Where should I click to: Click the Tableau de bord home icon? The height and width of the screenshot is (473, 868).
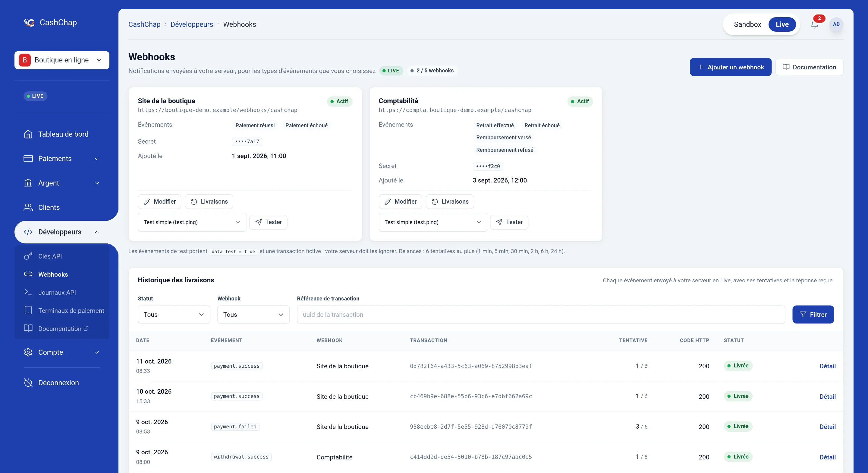[x=28, y=134]
